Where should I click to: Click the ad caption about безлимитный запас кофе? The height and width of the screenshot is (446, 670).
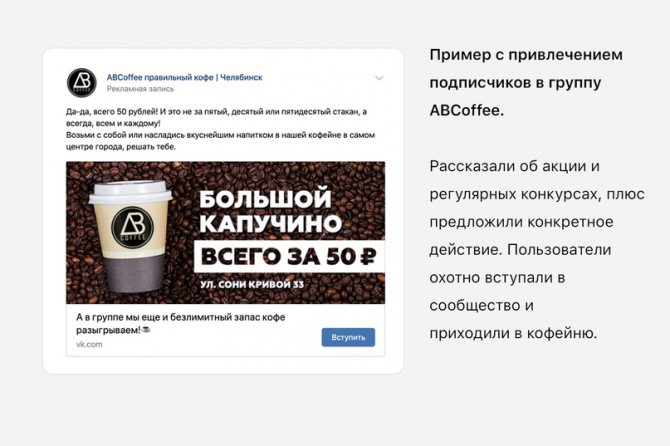pyautogui.click(x=180, y=323)
